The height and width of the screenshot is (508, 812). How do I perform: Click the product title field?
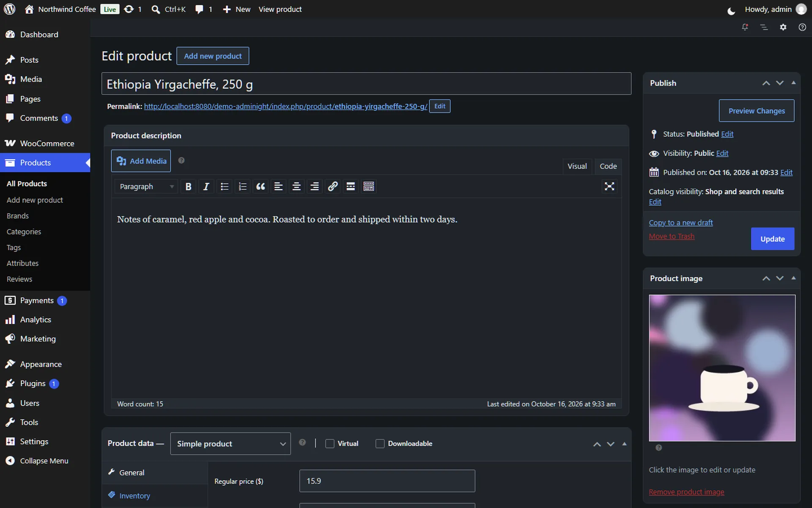tap(366, 84)
